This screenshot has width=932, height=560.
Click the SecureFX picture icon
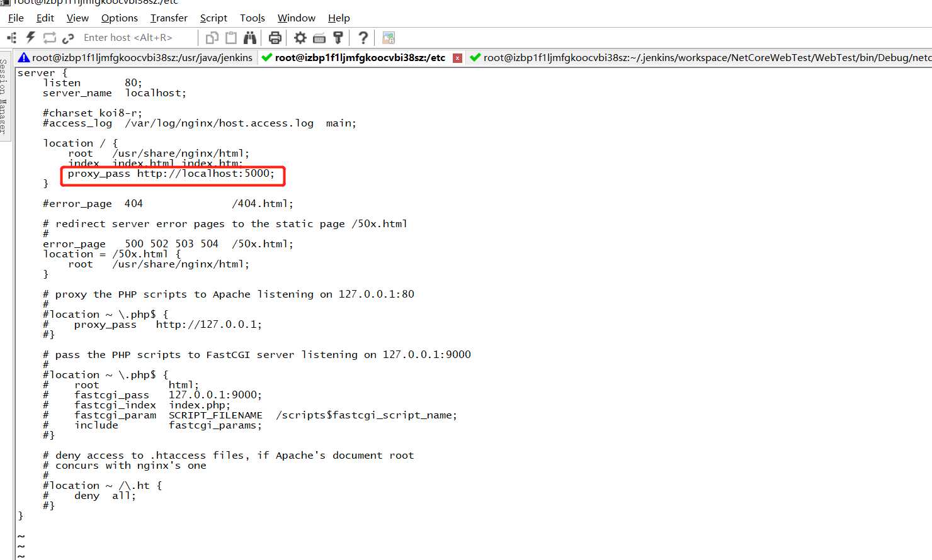click(x=389, y=38)
